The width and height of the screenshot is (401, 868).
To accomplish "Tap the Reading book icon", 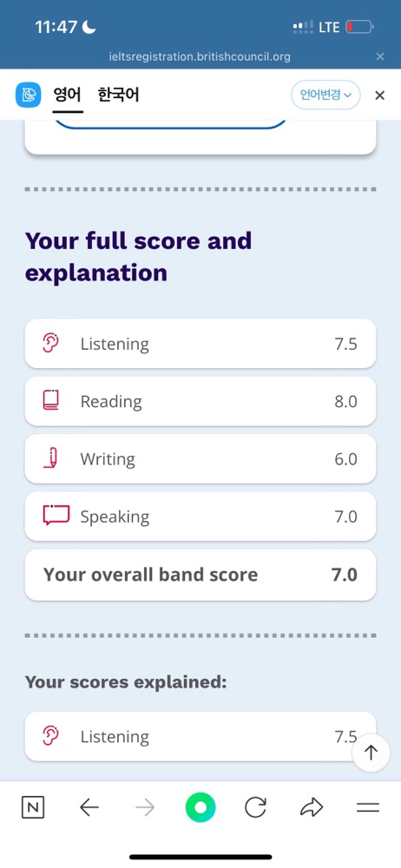I will [x=50, y=400].
